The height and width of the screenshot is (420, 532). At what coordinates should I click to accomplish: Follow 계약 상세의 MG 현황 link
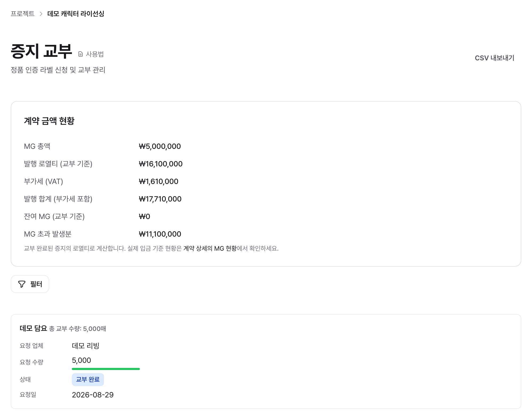210,249
